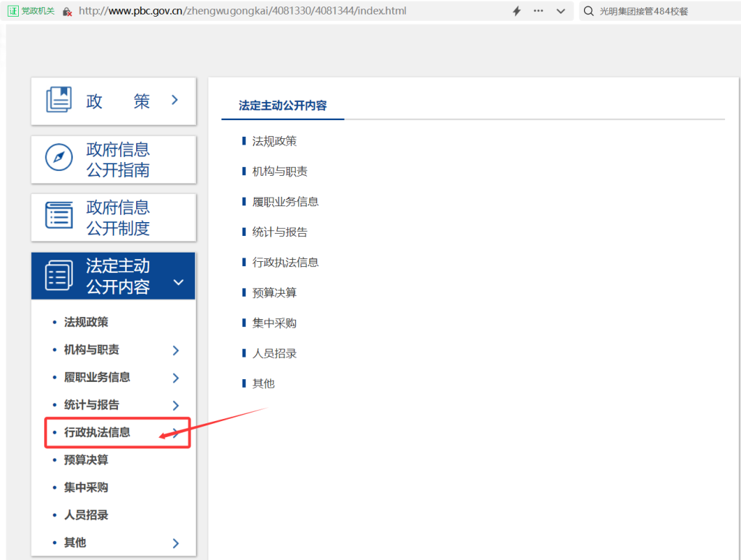This screenshot has width=741, height=560.
Task: Open the 法规政策 link in main list
Action: [x=274, y=141]
